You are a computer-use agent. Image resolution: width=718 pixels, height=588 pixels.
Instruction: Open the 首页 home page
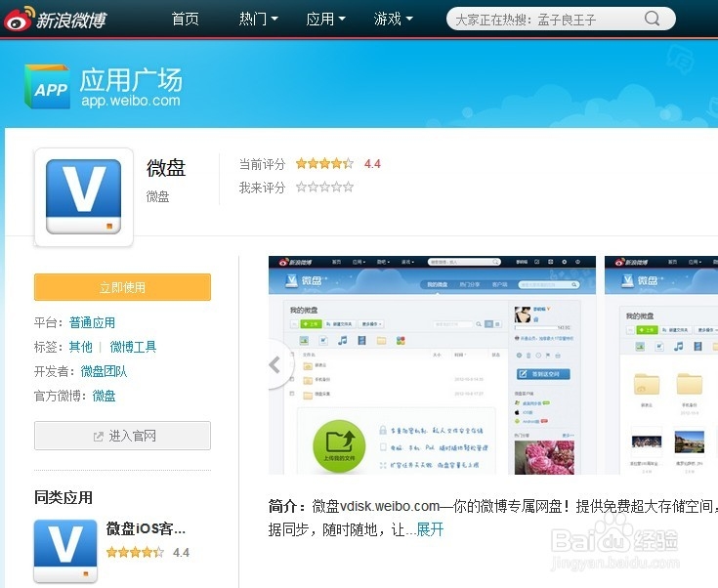pyautogui.click(x=185, y=19)
